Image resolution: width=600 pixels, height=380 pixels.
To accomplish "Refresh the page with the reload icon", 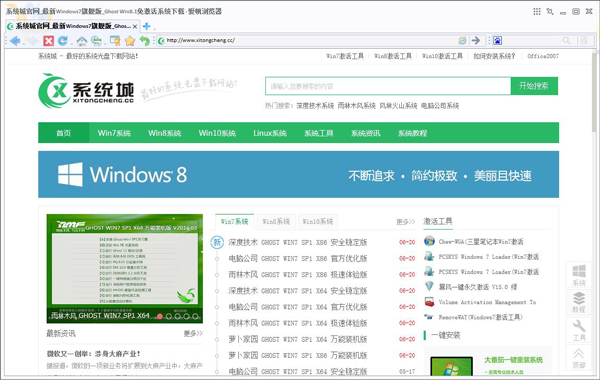I will 63,41.
